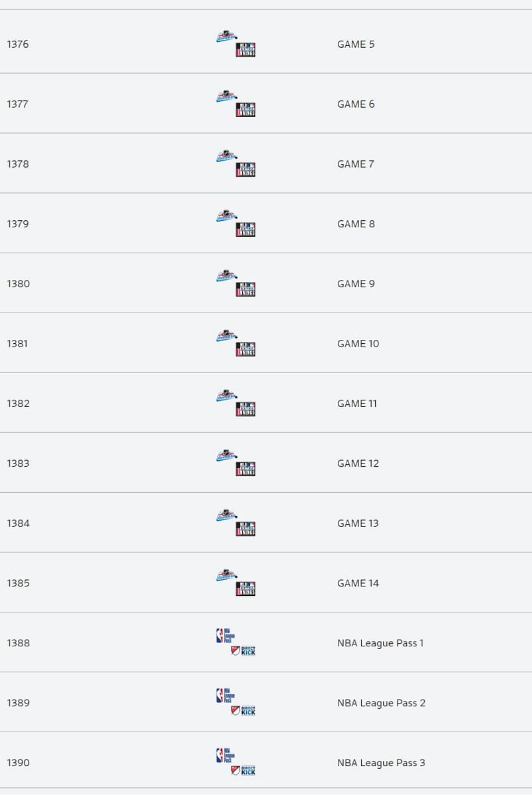Click the NHL Center Ice logo for channel 1376
This screenshot has height=798, width=532.
226,38
